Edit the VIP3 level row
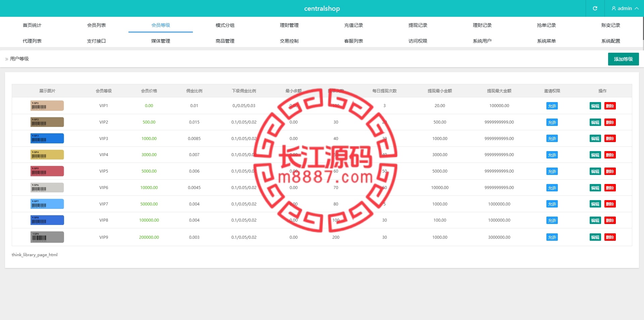Viewport: 644px width, 320px height. point(595,138)
